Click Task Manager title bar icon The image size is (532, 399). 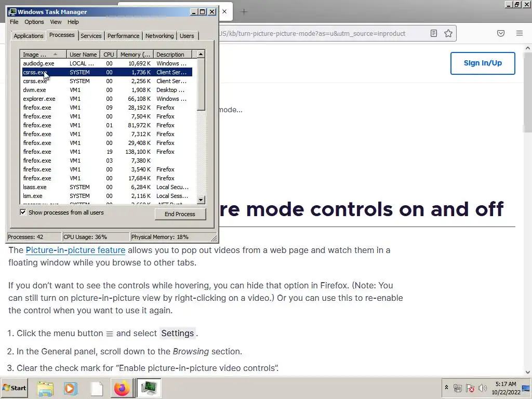click(x=13, y=12)
